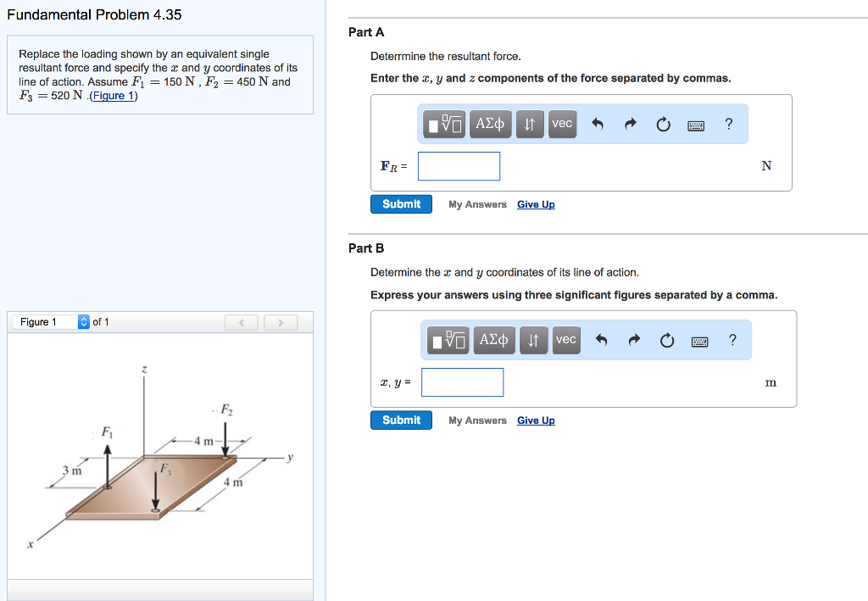
Task: Open templates (fraction/root) tool in Part B
Action: (448, 341)
